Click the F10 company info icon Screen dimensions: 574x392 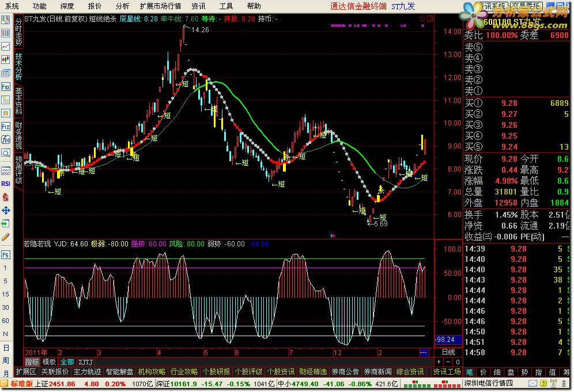(6, 87)
